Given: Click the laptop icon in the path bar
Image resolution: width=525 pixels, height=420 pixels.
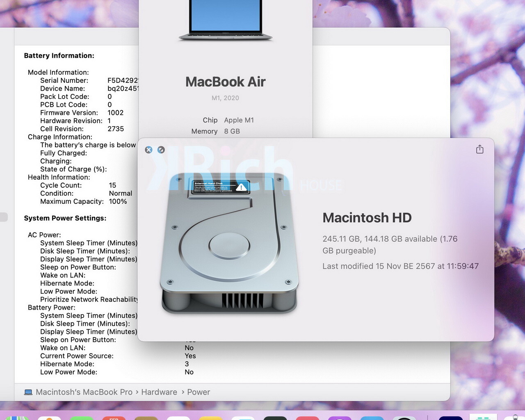Looking at the screenshot, I should click(28, 392).
